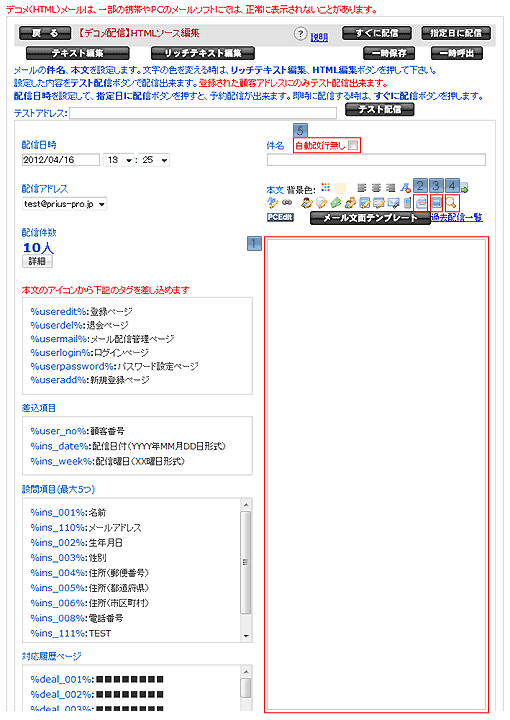This screenshot has height=720, width=510.
Task: Click the font color letter A icon
Action: [x=405, y=187]
